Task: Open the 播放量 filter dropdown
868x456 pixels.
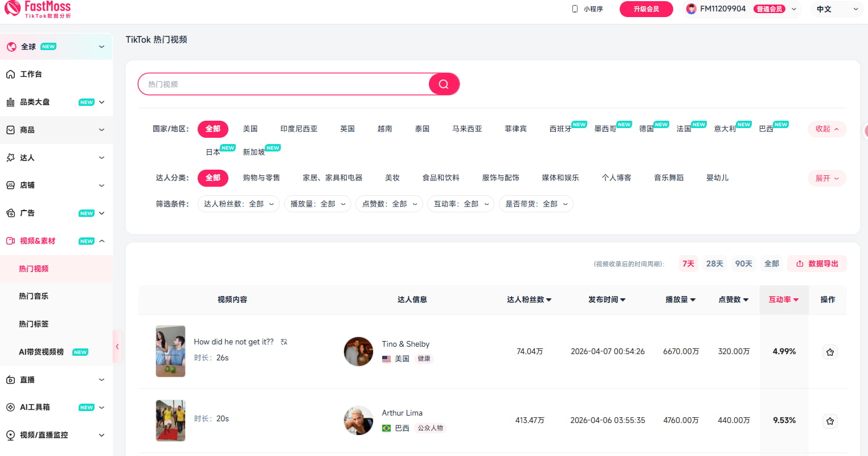Action: point(317,204)
